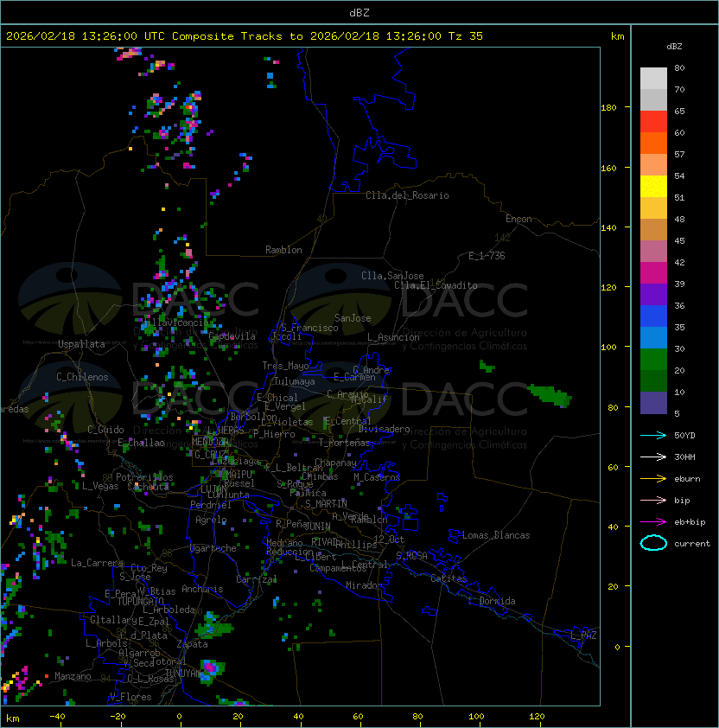Select the magenta 39-42 dBZ color swatch
Viewport: 719px width, 728px height.
pos(653,273)
